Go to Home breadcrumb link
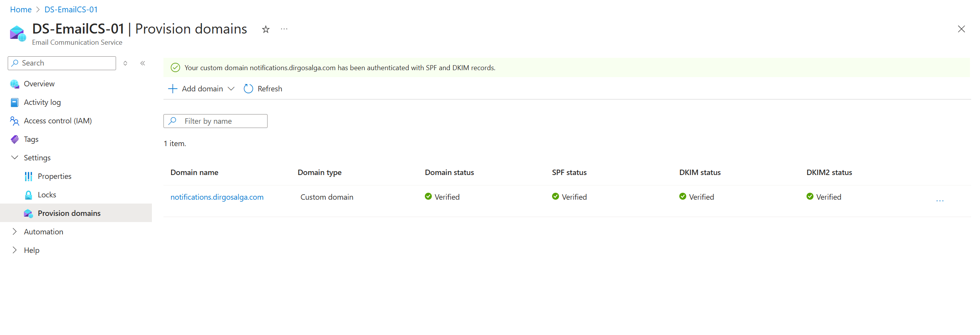980x335 pixels. (x=21, y=10)
